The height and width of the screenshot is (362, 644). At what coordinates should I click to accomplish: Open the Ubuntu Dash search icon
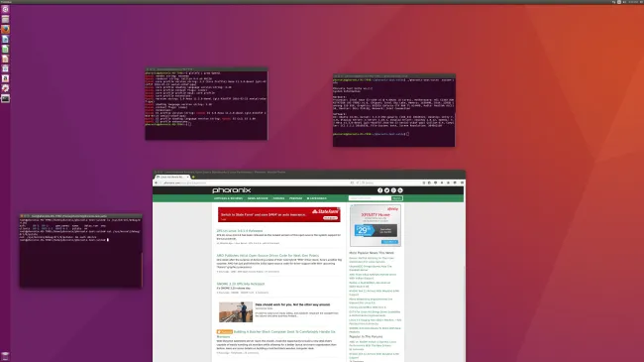point(5,9)
